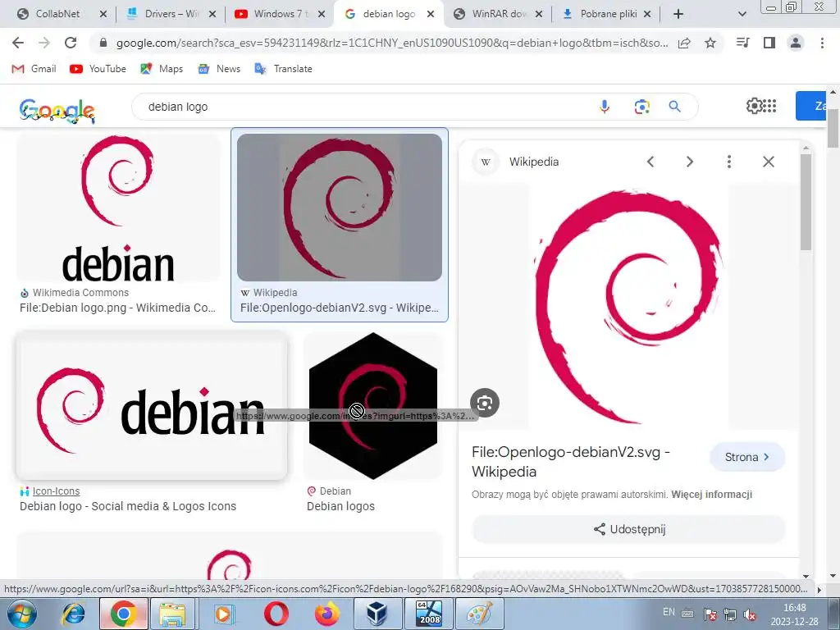This screenshot has width=840, height=630.
Task: Search by image with Google Lens icon
Action: tap(641, 107)
